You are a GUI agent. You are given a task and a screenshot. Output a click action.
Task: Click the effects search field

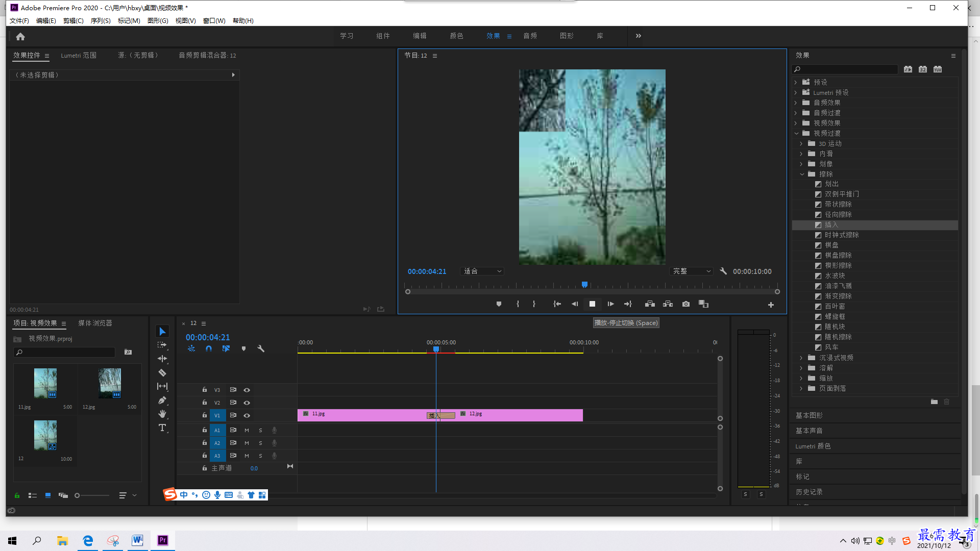[x=845, y=69]
